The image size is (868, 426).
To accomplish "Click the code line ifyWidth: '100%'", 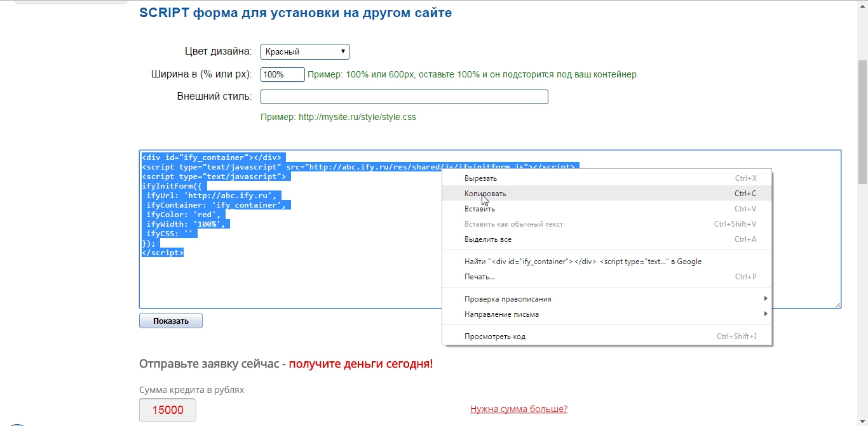I will point(186,224).
